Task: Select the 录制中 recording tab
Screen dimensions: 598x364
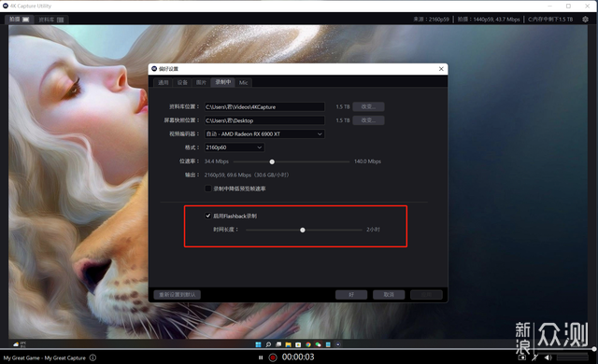Action: (223, 82)
